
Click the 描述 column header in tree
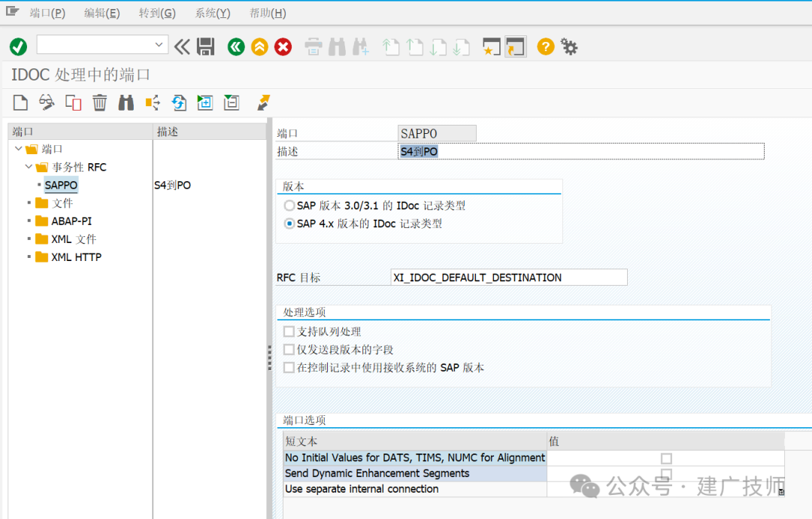210,132
